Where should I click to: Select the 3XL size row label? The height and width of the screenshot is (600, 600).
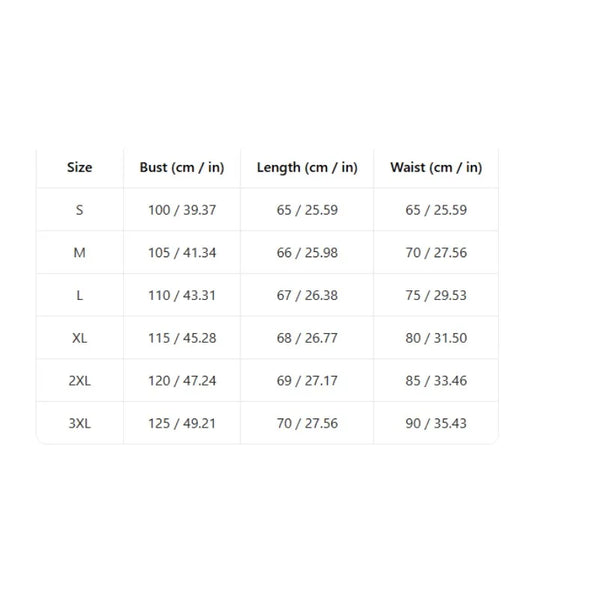click(80, 423)
